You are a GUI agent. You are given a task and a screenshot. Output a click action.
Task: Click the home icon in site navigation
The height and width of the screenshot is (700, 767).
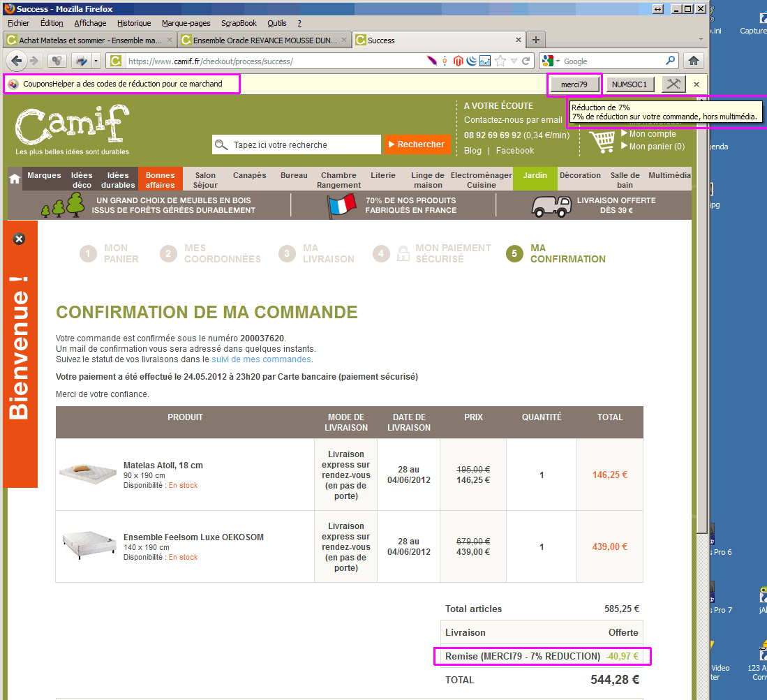[14, 179]
